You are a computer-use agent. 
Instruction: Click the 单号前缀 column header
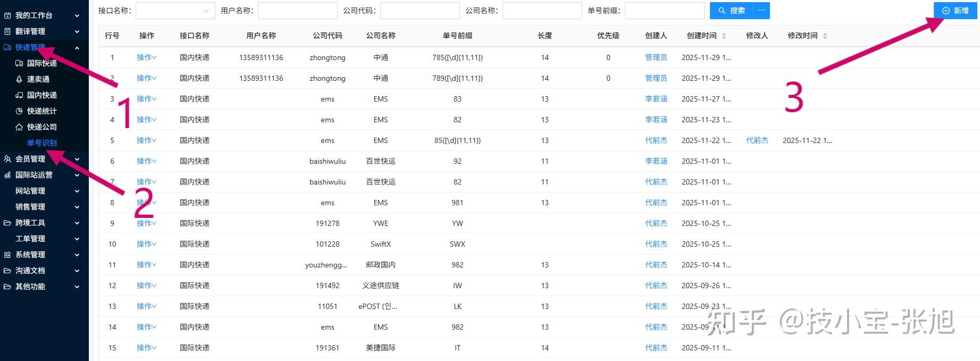pos(458,36)
